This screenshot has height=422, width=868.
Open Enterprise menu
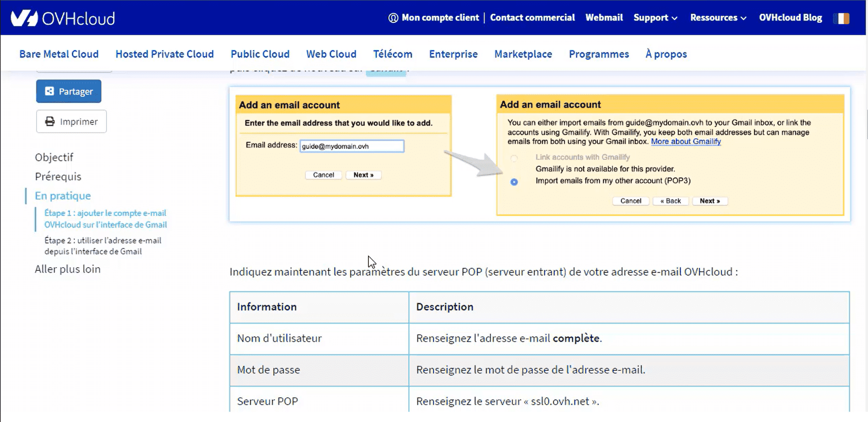tap(453, 54)
